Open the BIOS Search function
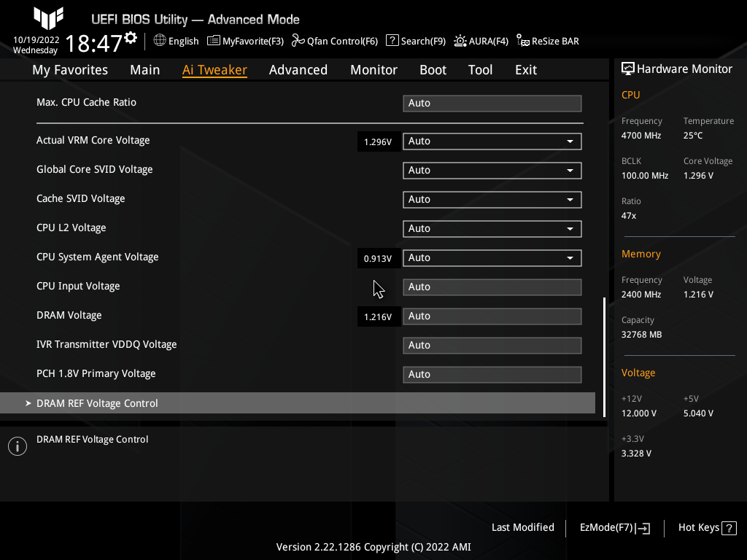 [x=415, y=41]
